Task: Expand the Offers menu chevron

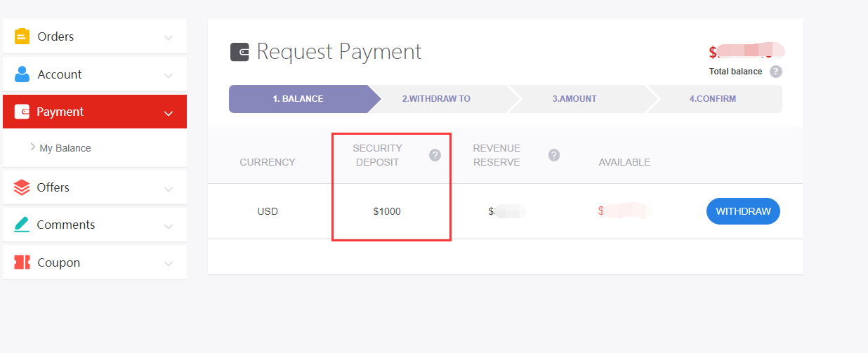Action: 169,188
